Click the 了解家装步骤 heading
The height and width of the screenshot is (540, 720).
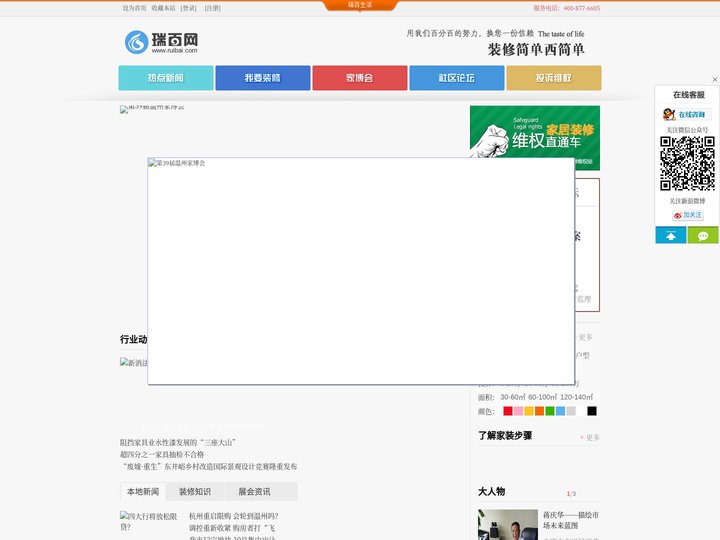(x=505, y=435)
